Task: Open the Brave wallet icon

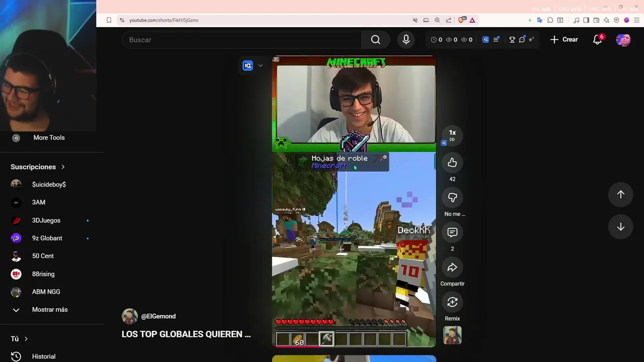Action: point(596,20)
